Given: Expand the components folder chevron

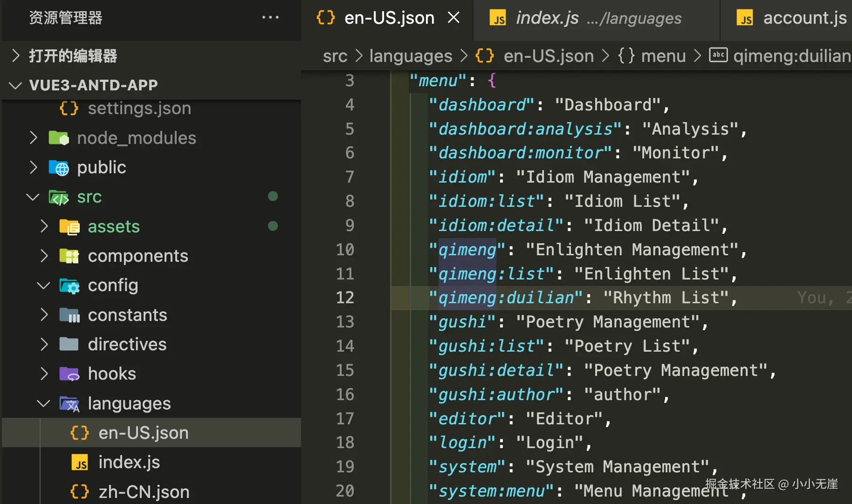Looking at the screenshot, I should 44,256.
